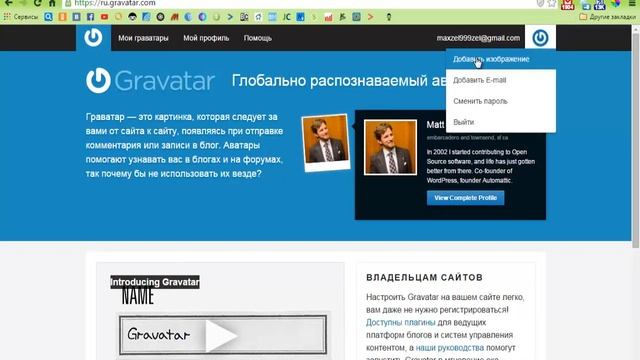Open the orange right-arrow bookmark
This screenshot has height=360, width=640.
(370, 17)
